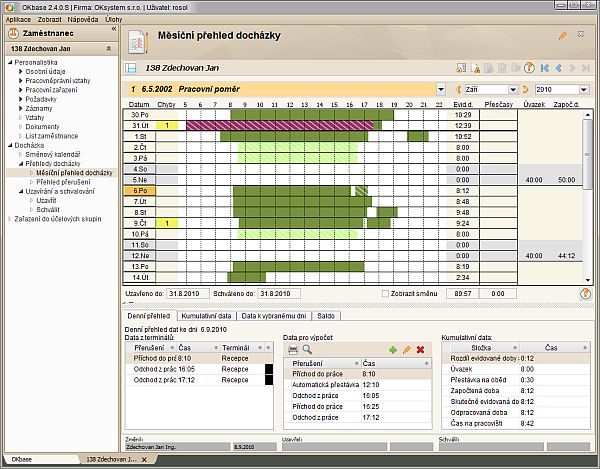Collapse the left sidebar with double chevron
The height and width of the screenshot is (469, 600).
[114, 29]
